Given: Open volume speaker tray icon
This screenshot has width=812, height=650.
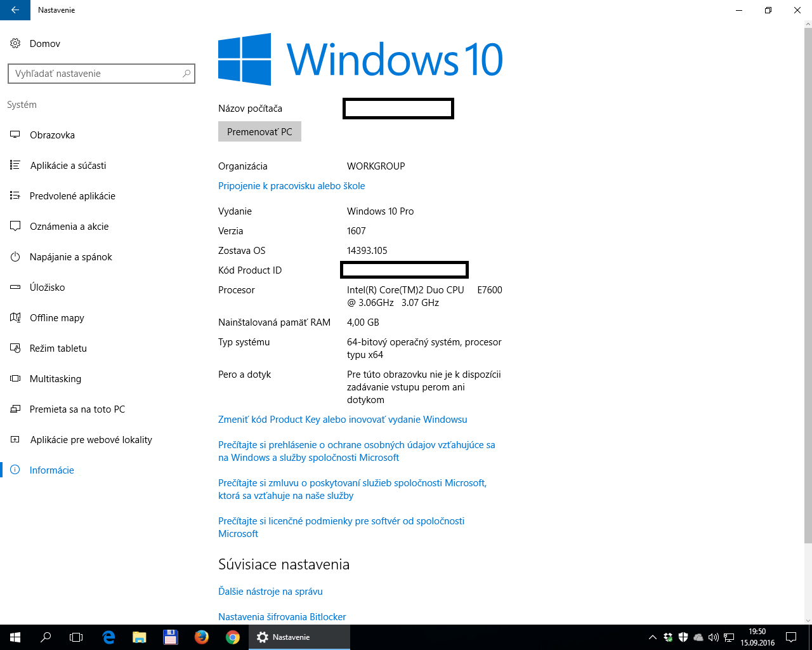Looking at the screenshot, I should pyautogui.click(x=714, y=637).
